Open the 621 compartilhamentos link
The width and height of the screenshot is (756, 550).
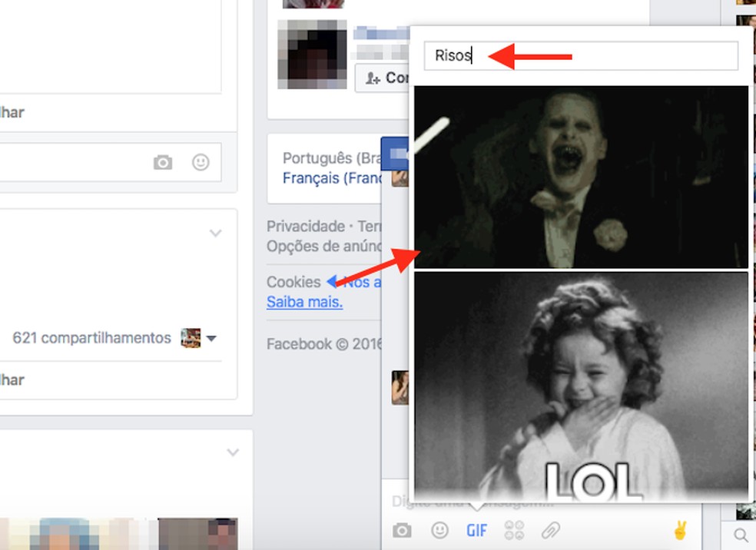tap(91, 338)
